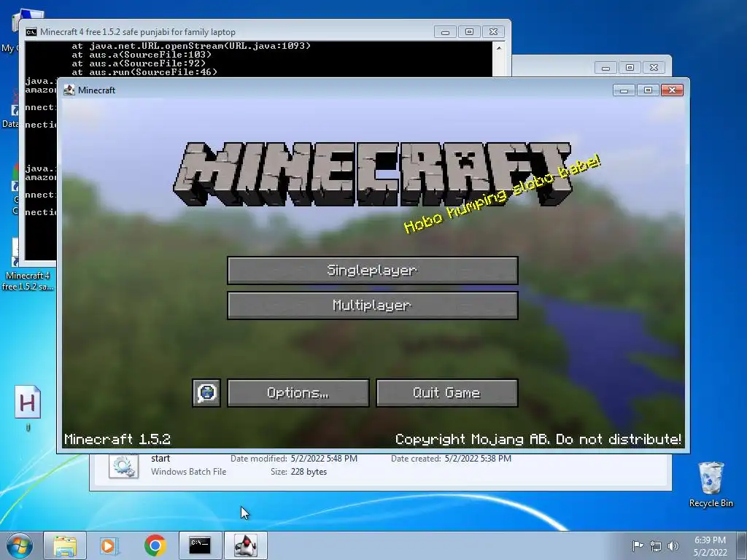The height and width of the screenshot is (560, 747).
Task: Open Google Chrome from the taskbar
Action: [x=155, y=545]
